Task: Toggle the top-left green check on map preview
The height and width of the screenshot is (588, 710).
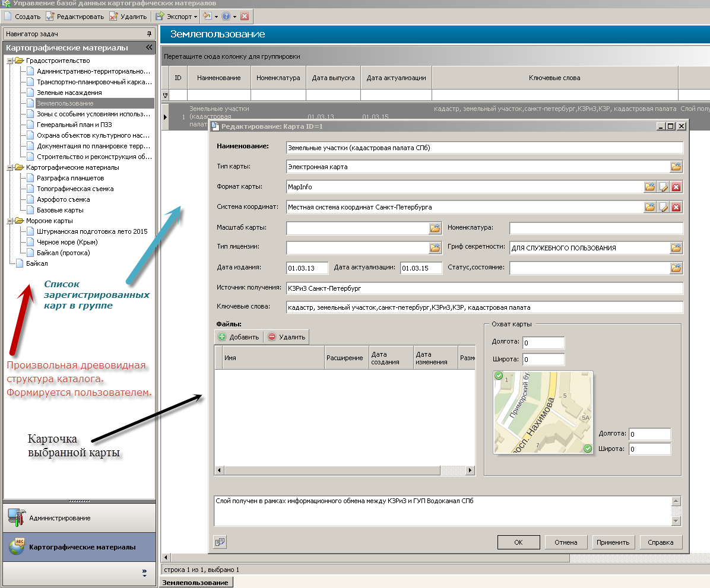Action: pos(499,376)
